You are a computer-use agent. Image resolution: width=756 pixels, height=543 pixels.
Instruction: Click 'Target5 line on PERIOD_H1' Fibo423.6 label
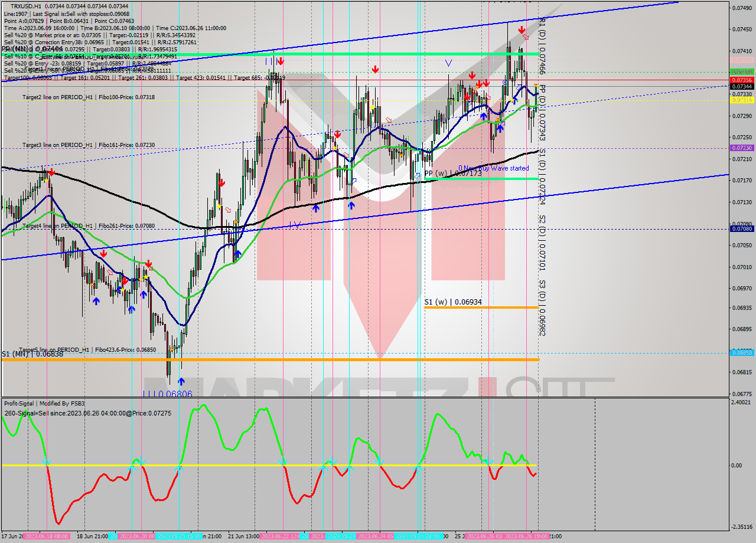87,349
